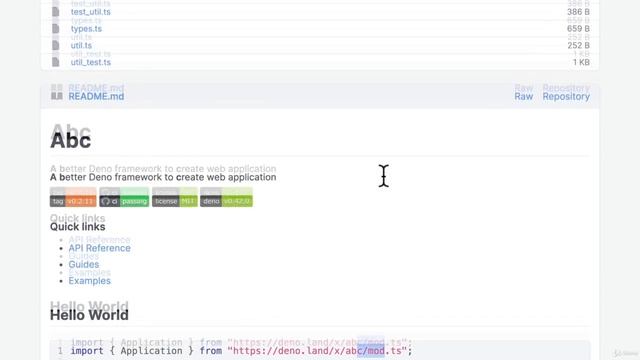Image resolution: width=640 pixels, height=360 pixels.
Task: Click the 252 B file size
Action: pyautogui.click(x=578, y=45)
